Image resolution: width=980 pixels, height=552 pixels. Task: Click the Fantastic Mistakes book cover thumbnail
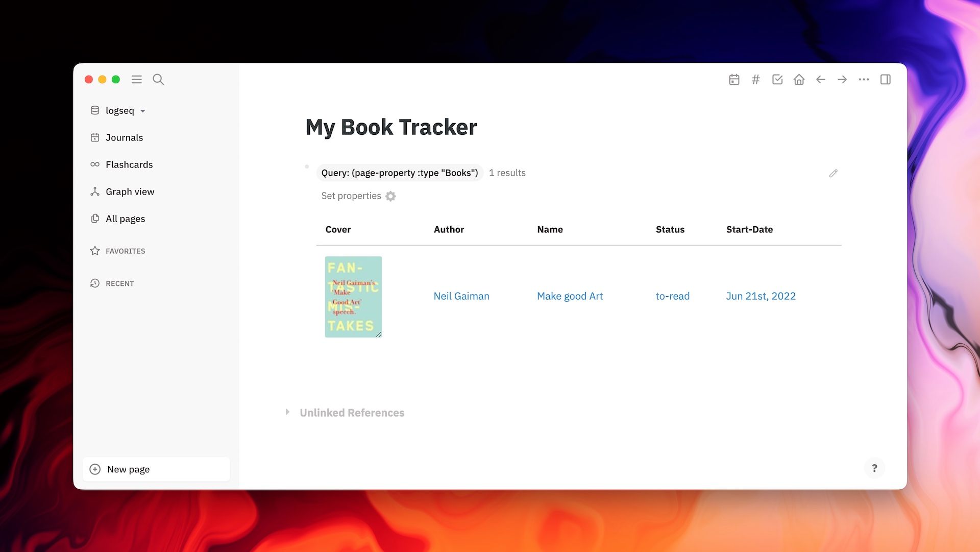[x=353, y=296]
